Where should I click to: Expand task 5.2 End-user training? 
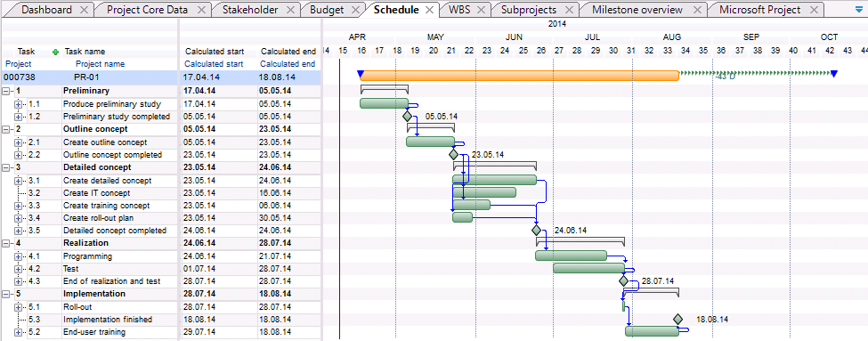(19, 332)
